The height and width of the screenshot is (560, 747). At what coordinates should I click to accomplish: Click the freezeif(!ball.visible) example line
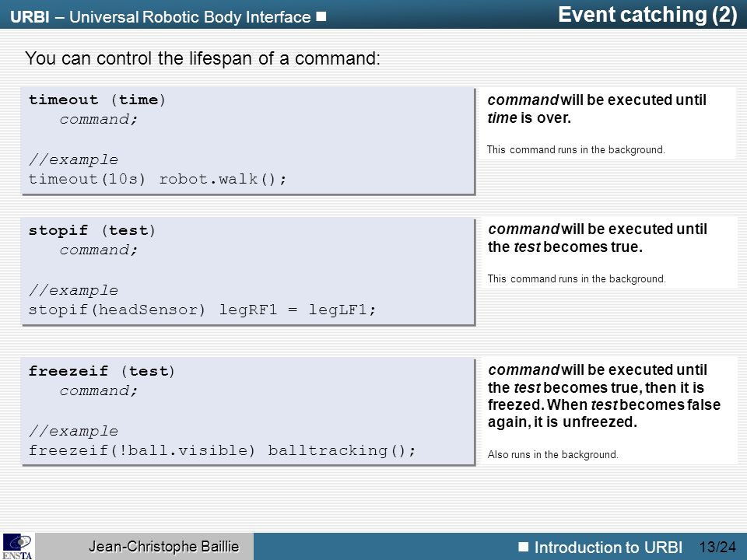[x=223, y=450]
